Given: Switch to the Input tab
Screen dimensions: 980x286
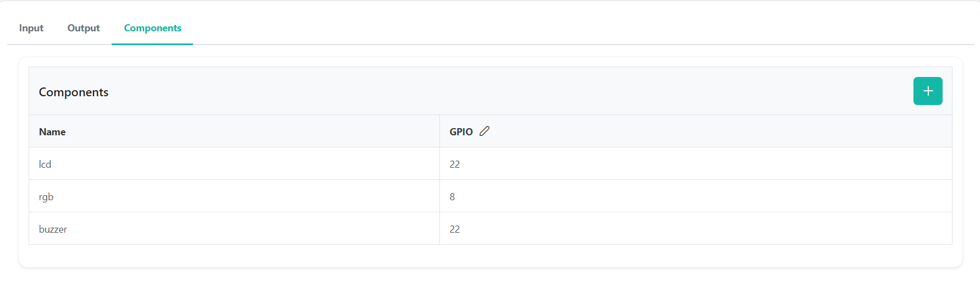Looking at the screenshot, I should tap(31, 28).
